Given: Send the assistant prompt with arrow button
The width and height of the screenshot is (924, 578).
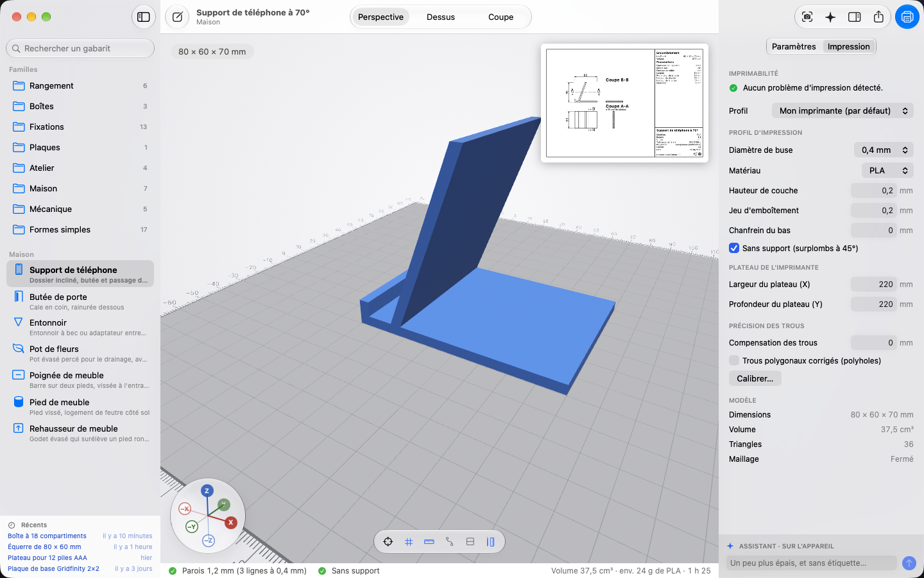Looking at the screenshot, I should (x=909, y=563).
